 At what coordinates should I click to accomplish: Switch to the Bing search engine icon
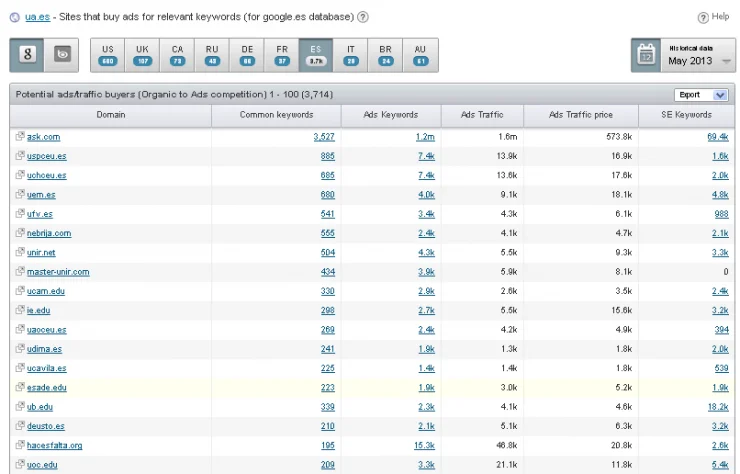tap(62, 55)
